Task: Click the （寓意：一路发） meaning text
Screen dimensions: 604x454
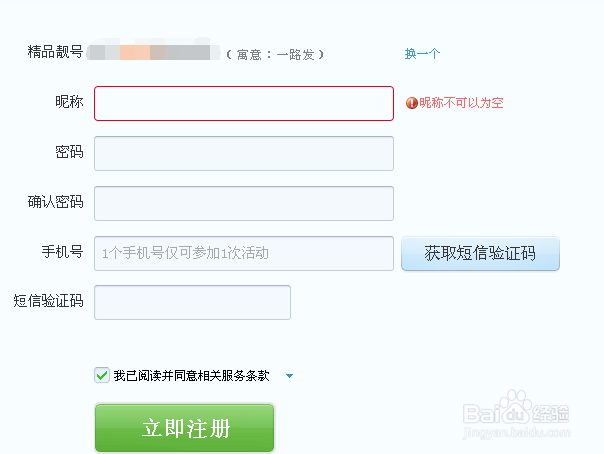Action: pos(275,54)
